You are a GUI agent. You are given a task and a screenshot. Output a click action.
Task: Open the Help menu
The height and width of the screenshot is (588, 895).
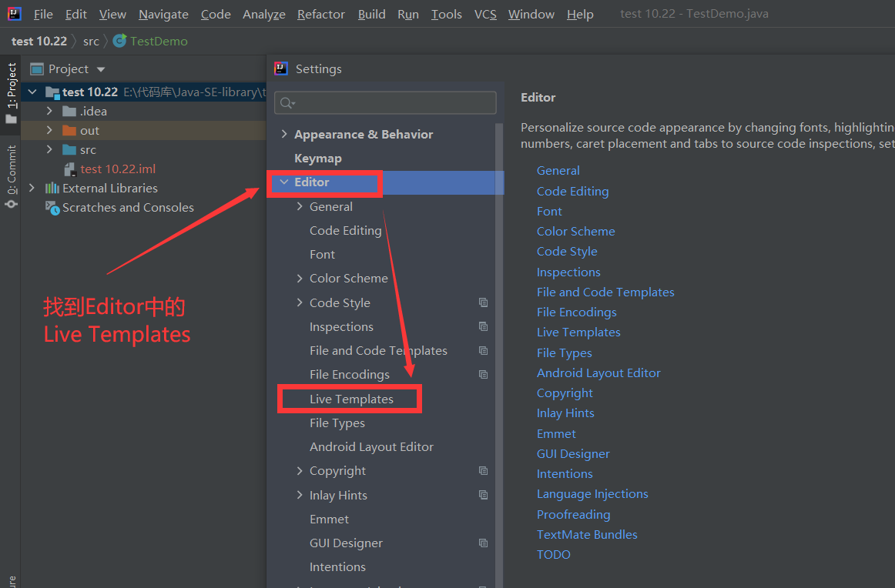[x=580, y=15]
